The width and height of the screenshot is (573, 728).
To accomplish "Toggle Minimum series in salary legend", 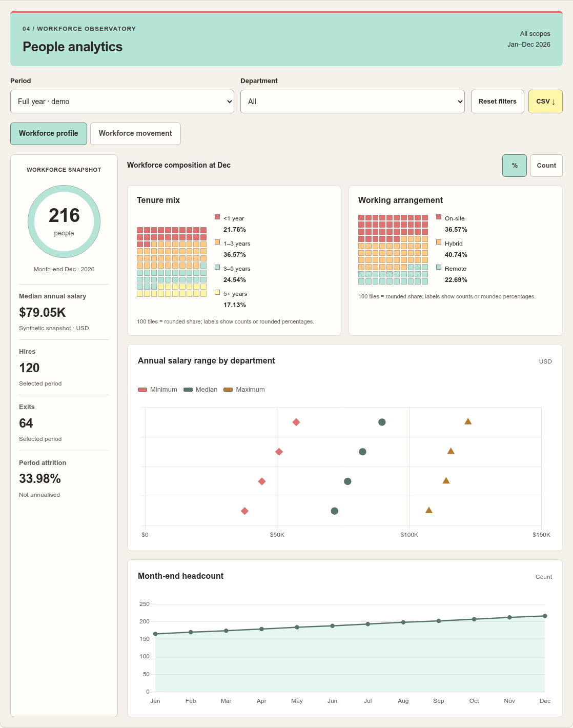I will [157, 390].
